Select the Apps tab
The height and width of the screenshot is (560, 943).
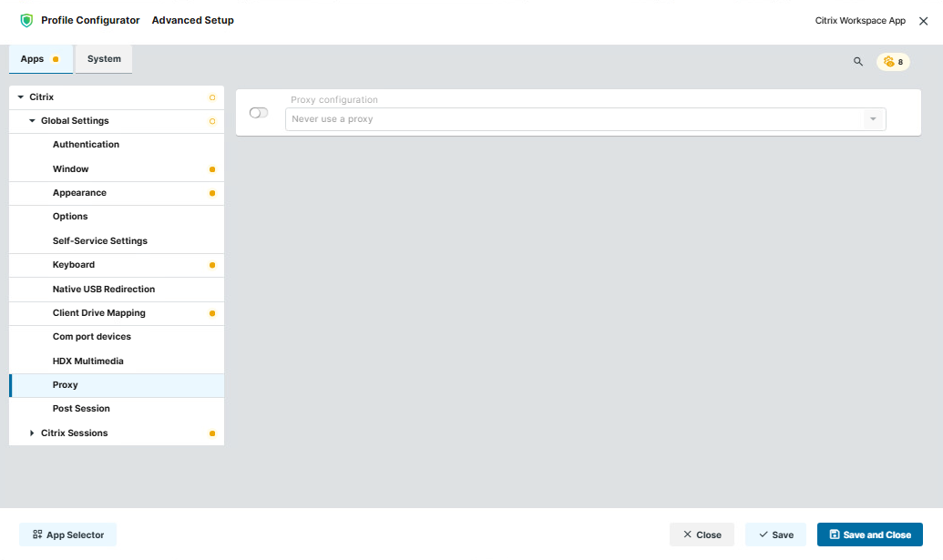[40, 59]
